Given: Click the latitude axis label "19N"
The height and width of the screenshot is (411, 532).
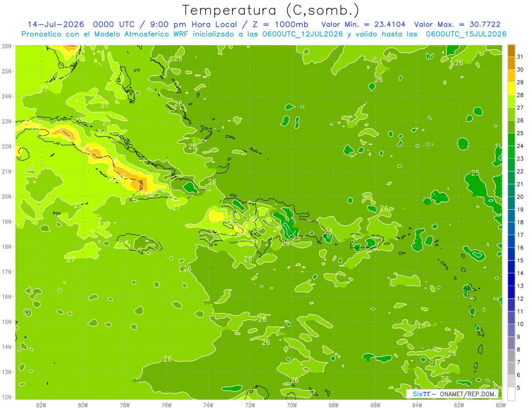Looking at the screenshot, I should (7, 221).
